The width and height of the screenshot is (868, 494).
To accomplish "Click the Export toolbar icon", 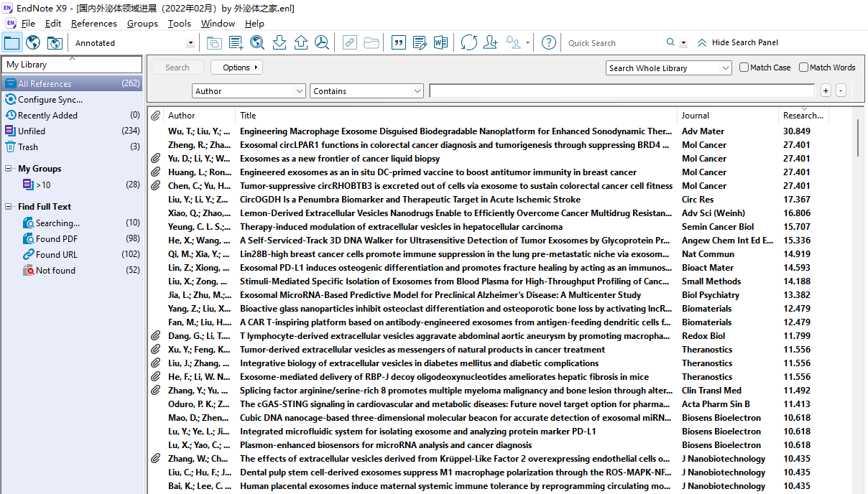I will 301,42.
